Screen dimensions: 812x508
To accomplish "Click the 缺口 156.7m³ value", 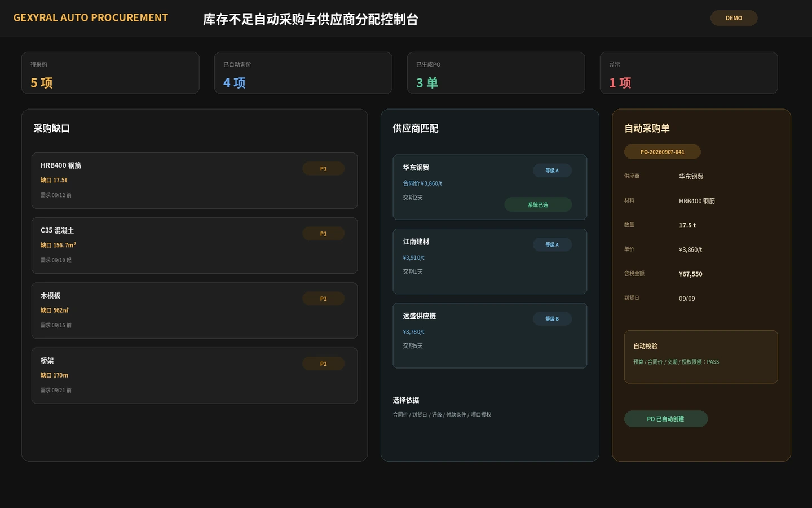I will pos(58,245).
